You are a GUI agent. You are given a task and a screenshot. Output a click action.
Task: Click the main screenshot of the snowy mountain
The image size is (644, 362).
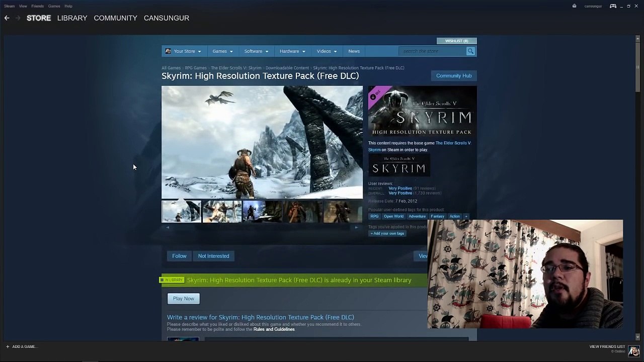[262, 142]
